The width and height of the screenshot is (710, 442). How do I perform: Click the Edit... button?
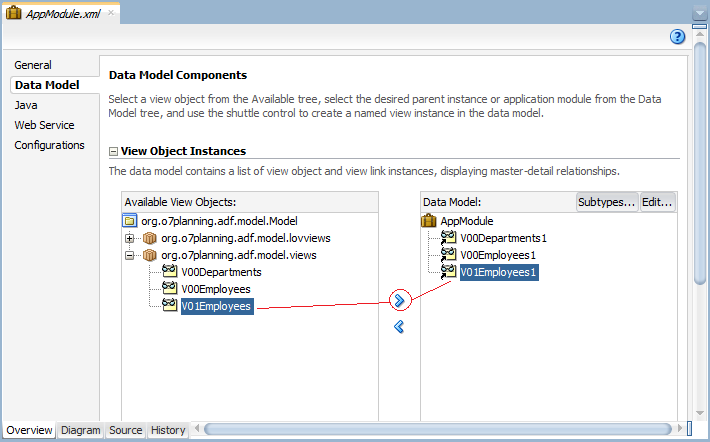[657, 202]
